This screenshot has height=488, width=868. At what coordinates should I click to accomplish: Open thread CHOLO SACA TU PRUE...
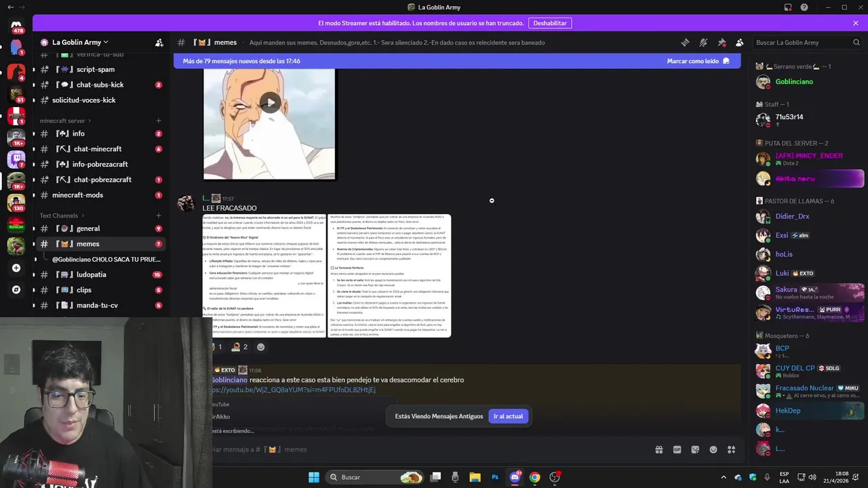point(106,260)
